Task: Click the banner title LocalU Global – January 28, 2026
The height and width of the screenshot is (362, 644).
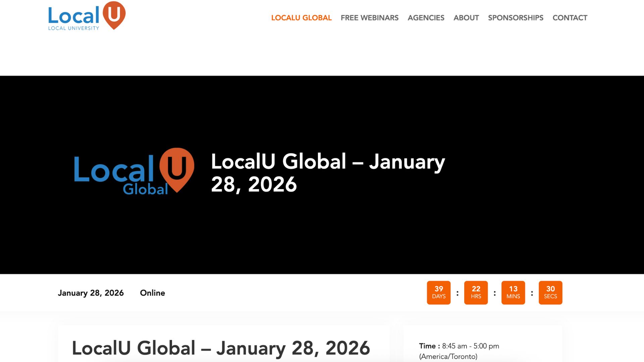Action: click(327, 172)
